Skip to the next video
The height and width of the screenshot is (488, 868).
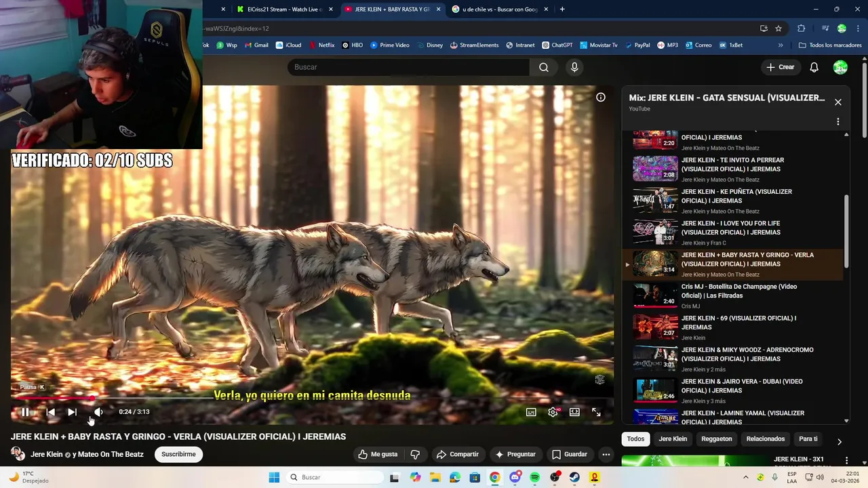(x=72, y=412)
